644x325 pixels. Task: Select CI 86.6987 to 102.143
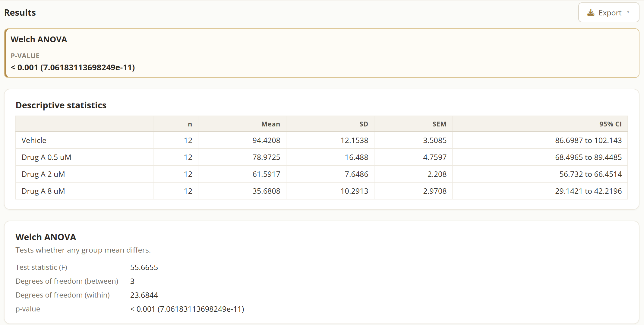(x=589, y=140)
